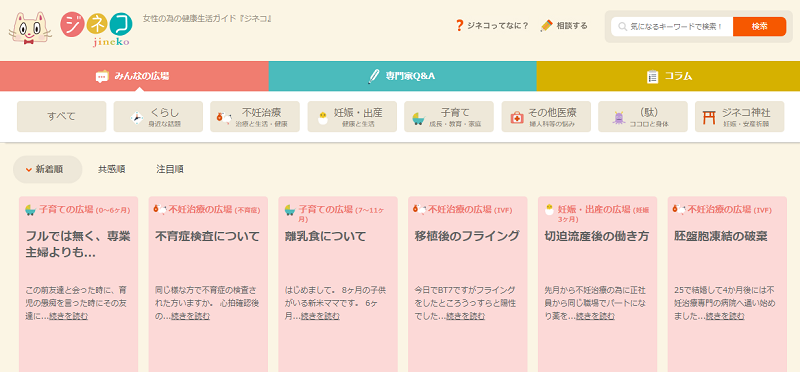Viewport: 800px width, 372px height.
Task: Click the pencil icon next to 相談する
Action: 546,26
